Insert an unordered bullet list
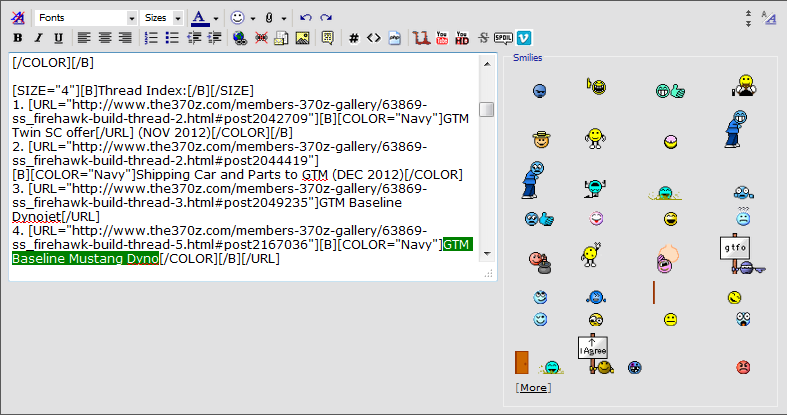The width and height of the screenshot is (787, 415). [x=172, y=38]
